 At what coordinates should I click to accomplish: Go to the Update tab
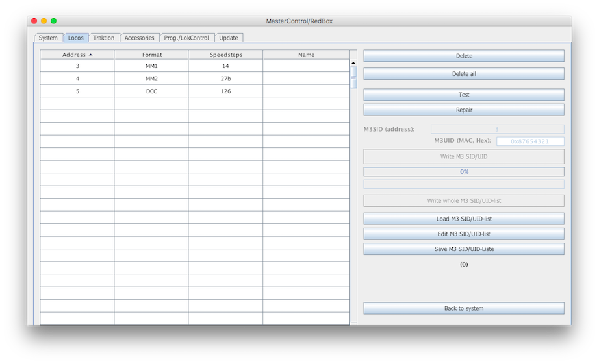tap(228, 38)
